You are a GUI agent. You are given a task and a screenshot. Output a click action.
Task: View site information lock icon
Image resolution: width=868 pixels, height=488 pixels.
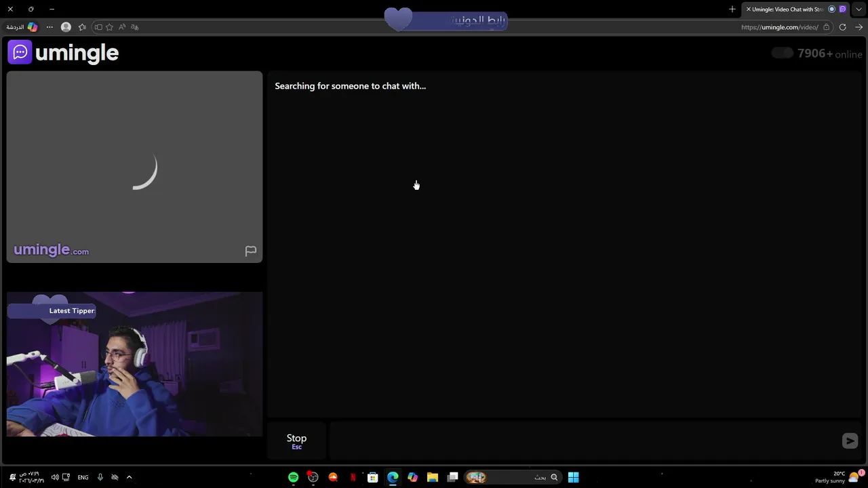(x=826, y=27)
